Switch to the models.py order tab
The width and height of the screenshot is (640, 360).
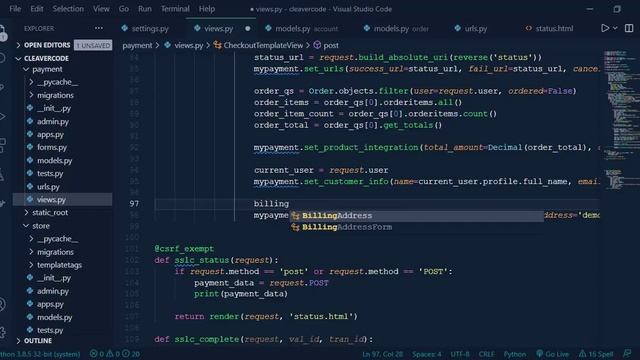pos(397,29)
